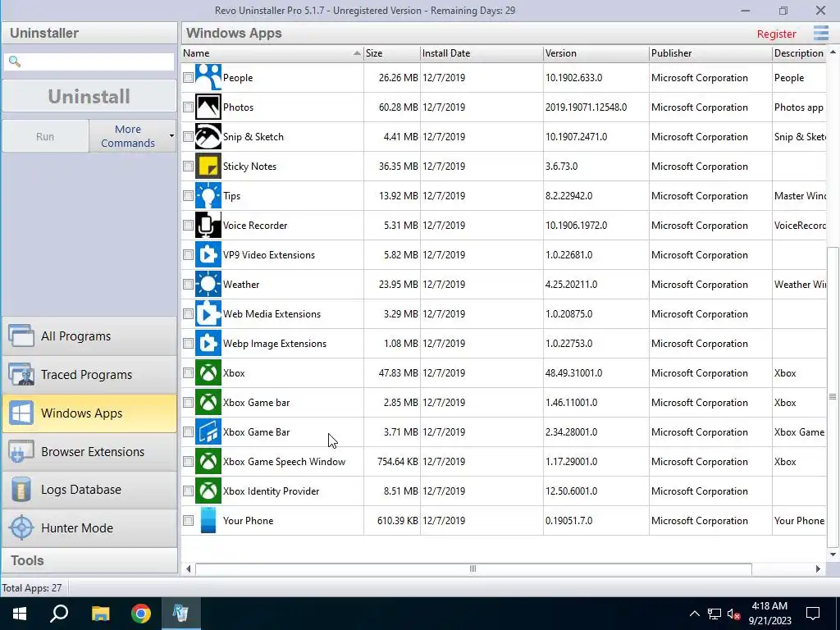The image size is (840, 630).
Task: Sort the list by Description column
Action: (x=799, y=53)
